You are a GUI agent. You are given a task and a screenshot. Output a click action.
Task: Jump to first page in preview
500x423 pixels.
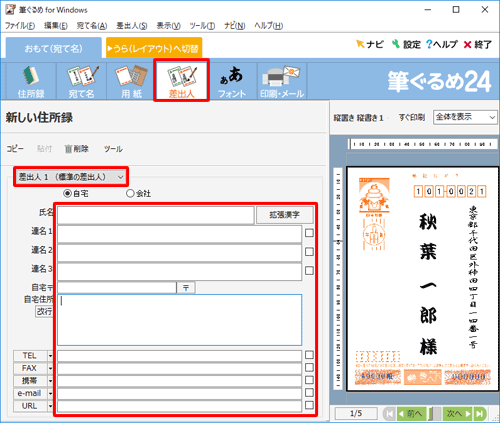(x=389, y=414)
